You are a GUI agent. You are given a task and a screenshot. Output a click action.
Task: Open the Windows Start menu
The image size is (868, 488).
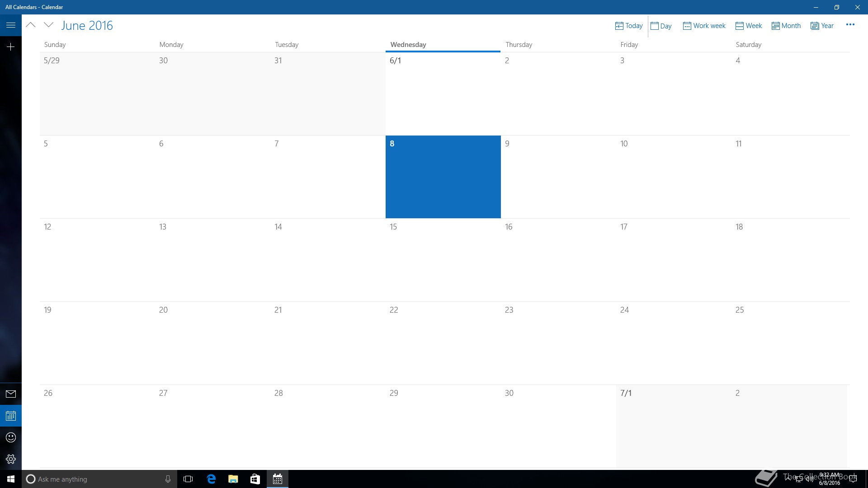pos(11,479)
